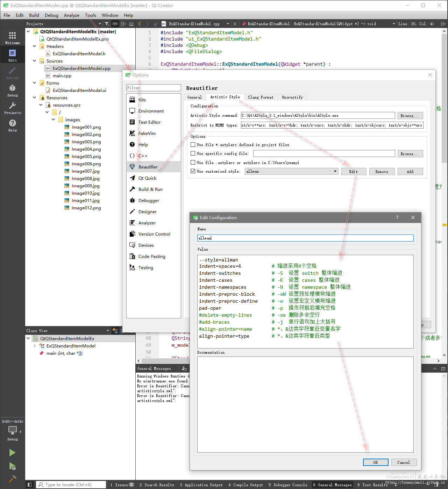Select main.cpp in project tree
448x489 pixels.
click(62, 75)
